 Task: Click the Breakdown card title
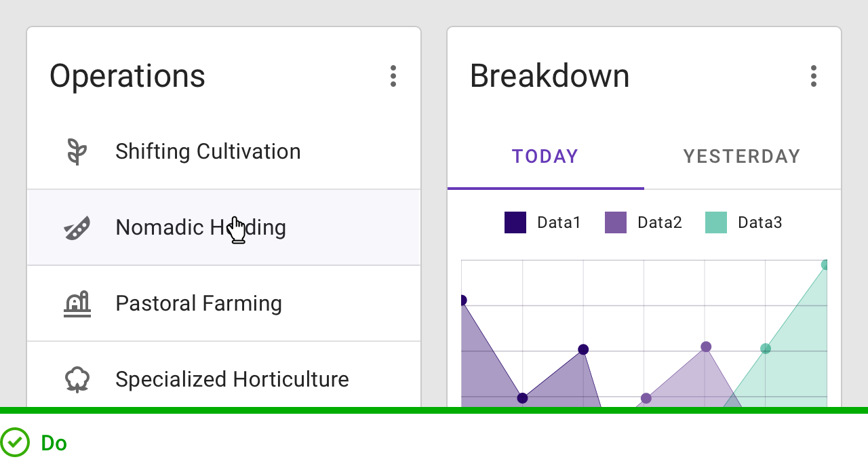coord(550,76)
